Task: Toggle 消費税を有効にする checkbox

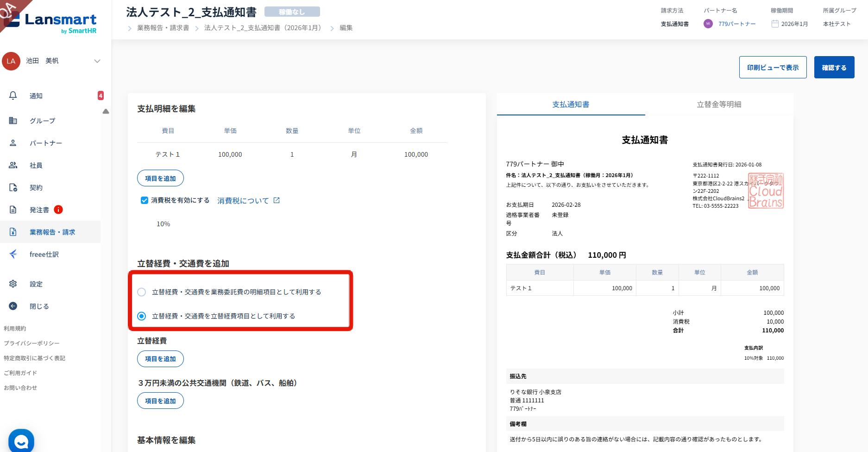Action: pos(144,200)
